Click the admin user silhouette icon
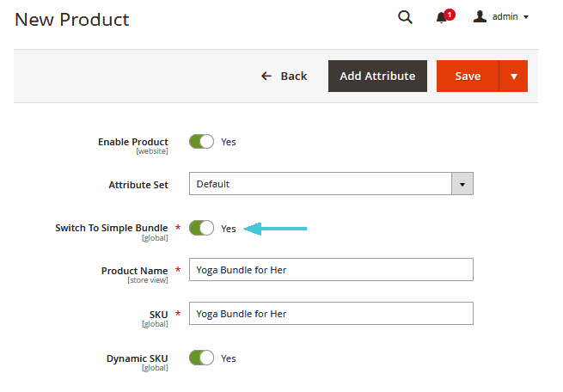The width and height of the screenshot is (563, 392). coord(480,16)
